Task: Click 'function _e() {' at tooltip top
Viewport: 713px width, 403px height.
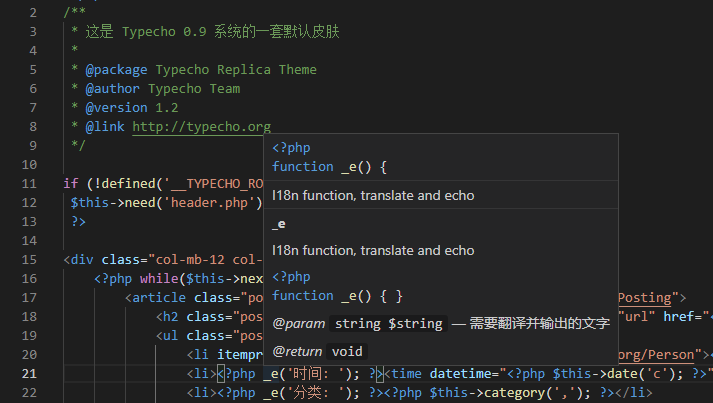Action: pyautogui.click(x=329, y=167)
